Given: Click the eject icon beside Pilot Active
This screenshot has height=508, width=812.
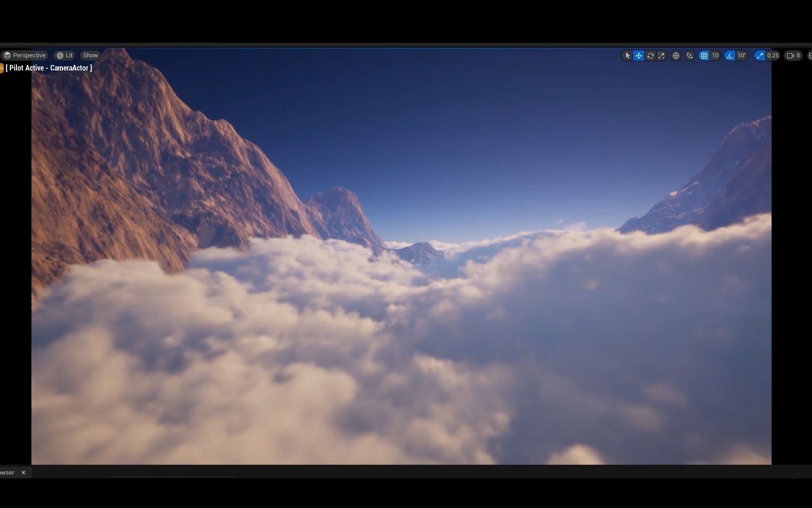Looking at the screenshot, I should [2, 68].
